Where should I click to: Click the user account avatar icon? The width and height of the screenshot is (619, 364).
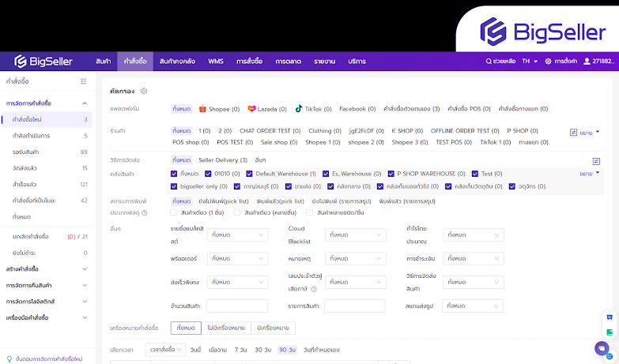click(587, 61)
